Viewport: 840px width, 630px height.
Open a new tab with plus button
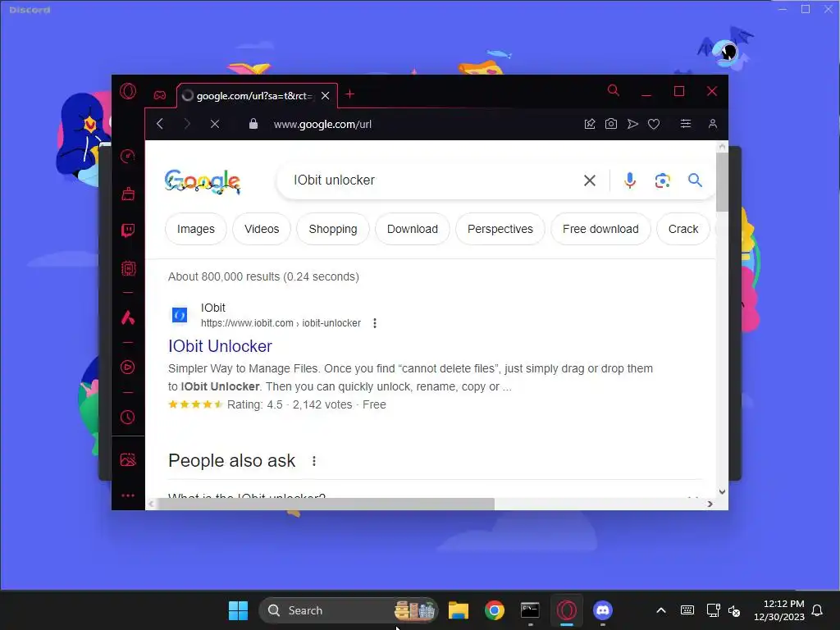pyautogui.click(x=349, y=94)
